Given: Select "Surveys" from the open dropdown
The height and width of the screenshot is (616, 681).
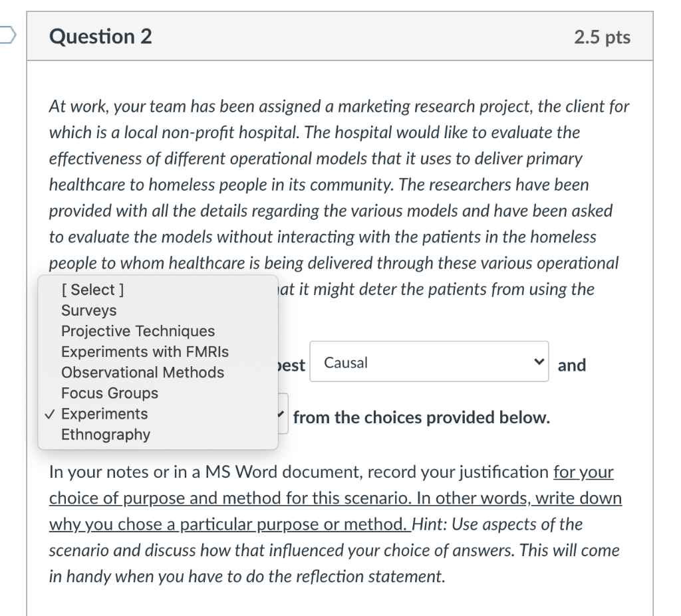Looking at the screenshot, I should coord(88,310).
